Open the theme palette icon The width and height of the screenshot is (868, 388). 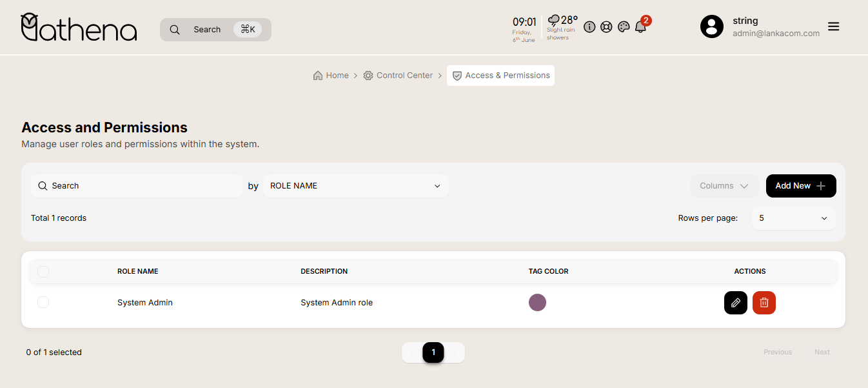(x=624, y=27)
